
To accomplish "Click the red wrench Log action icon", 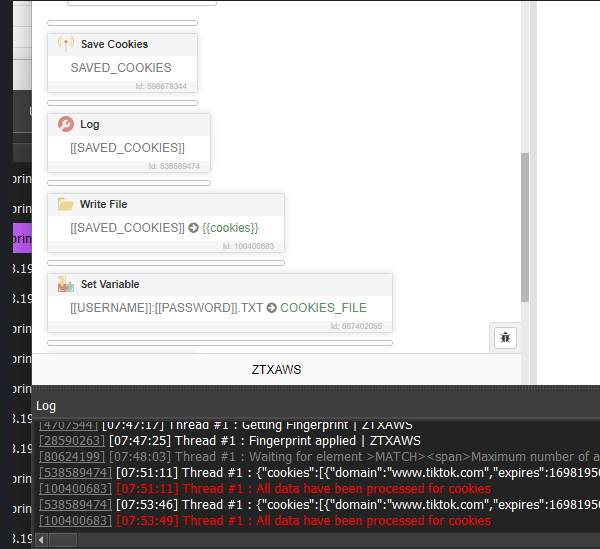I will pos(66,124).
